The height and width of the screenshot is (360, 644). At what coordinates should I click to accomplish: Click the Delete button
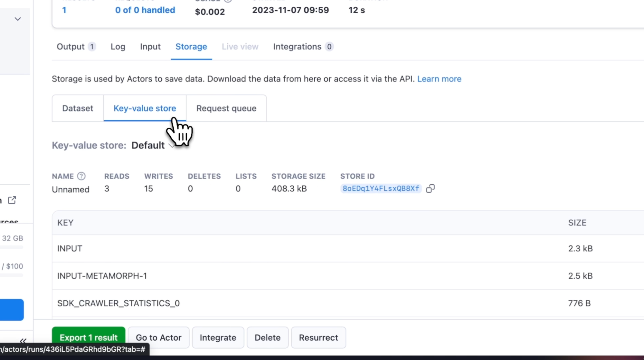[x=268, y=337]
